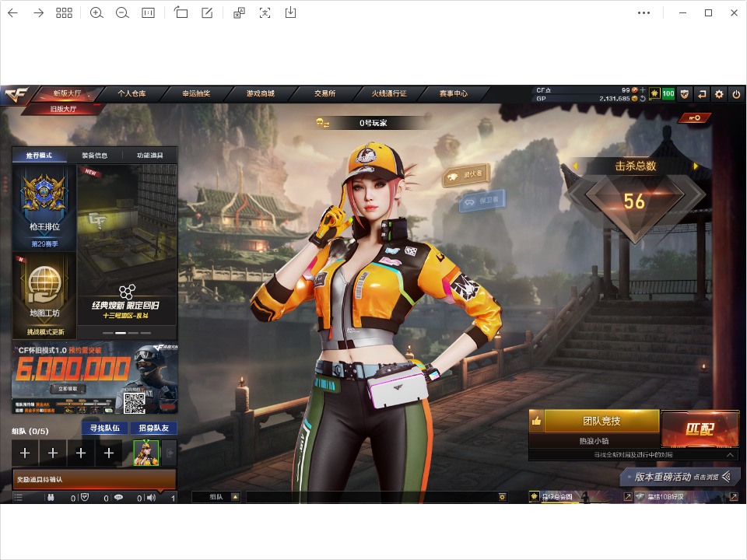This screenshot has width=747, height=560.
Task: Select the 装备信息 tab
Action: click(x=94, y=156)
